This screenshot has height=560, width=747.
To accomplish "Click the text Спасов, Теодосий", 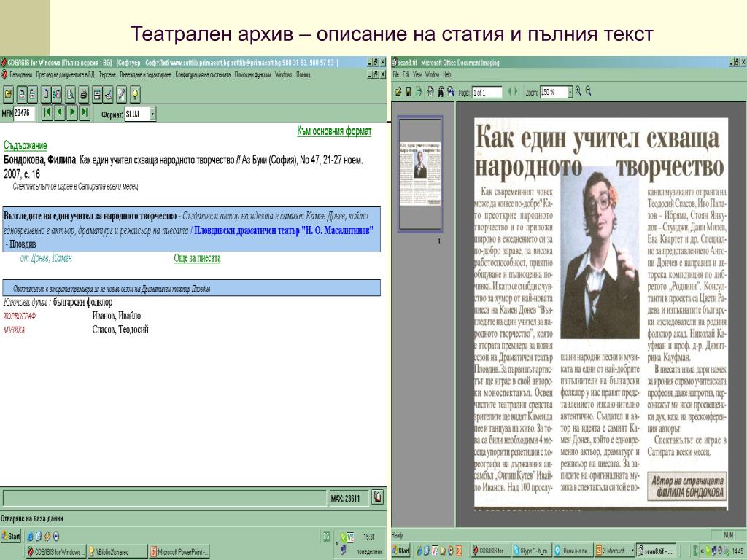I will click(x=120, y=330).
